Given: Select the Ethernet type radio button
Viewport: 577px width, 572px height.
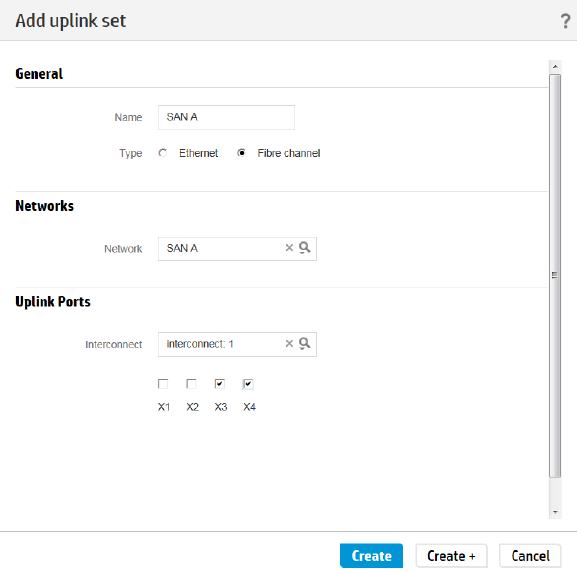Looking at the screenshot, I should click(x=163, y=153).
